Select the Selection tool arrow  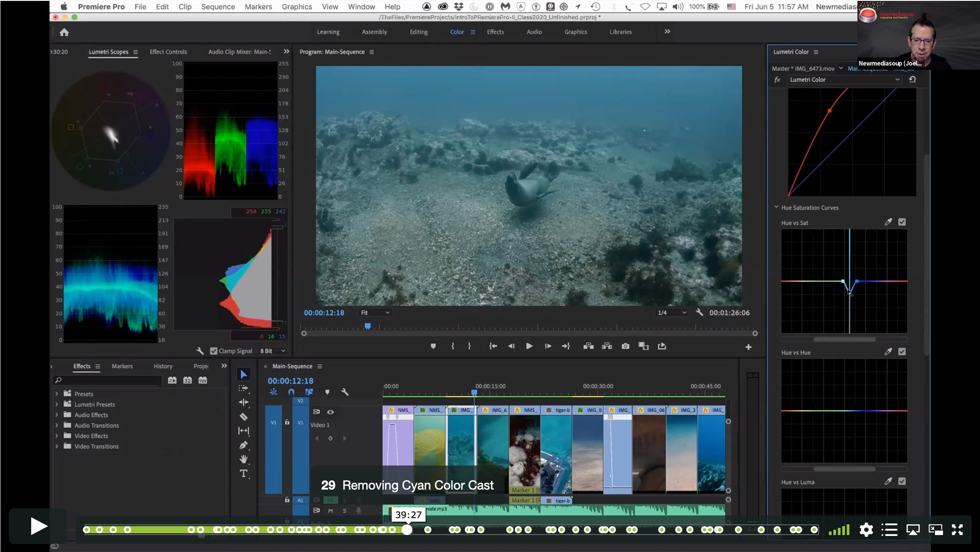pyautogui.click(x=243, y=374)
